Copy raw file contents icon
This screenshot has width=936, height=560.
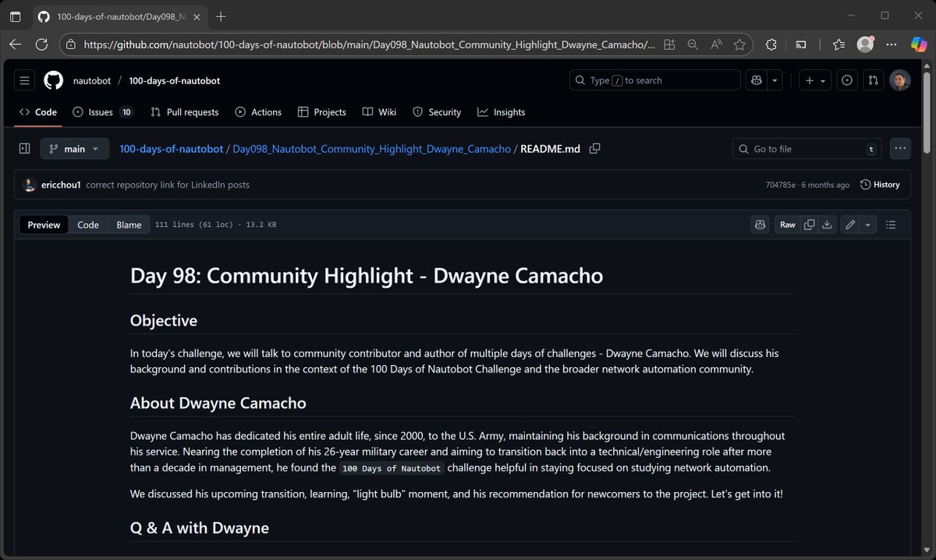tap(809, 225)
